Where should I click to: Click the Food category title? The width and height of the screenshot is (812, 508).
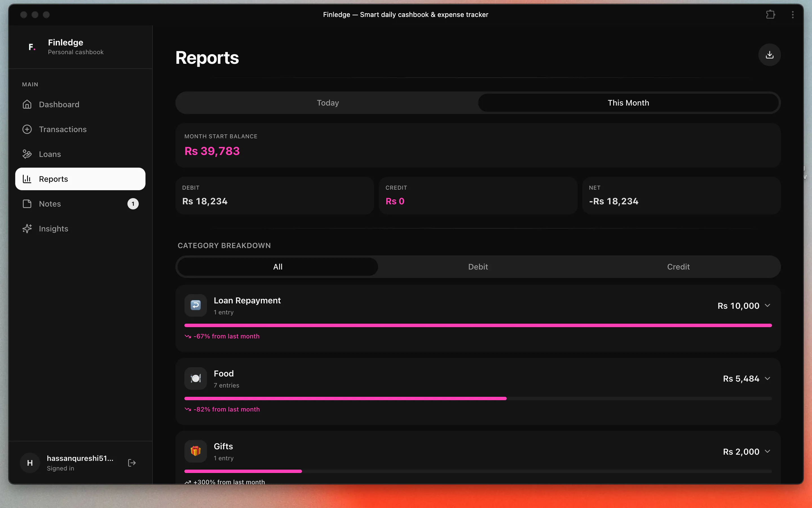click(224, 374)
